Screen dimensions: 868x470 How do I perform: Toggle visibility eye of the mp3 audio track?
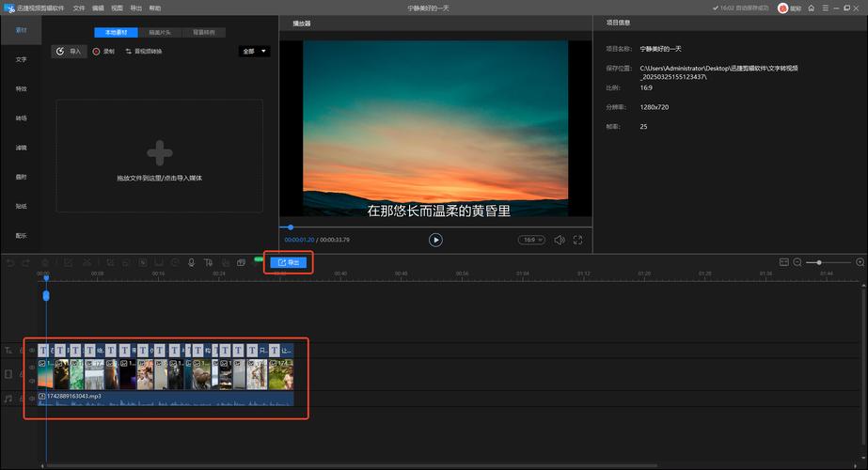pos(31,398)
